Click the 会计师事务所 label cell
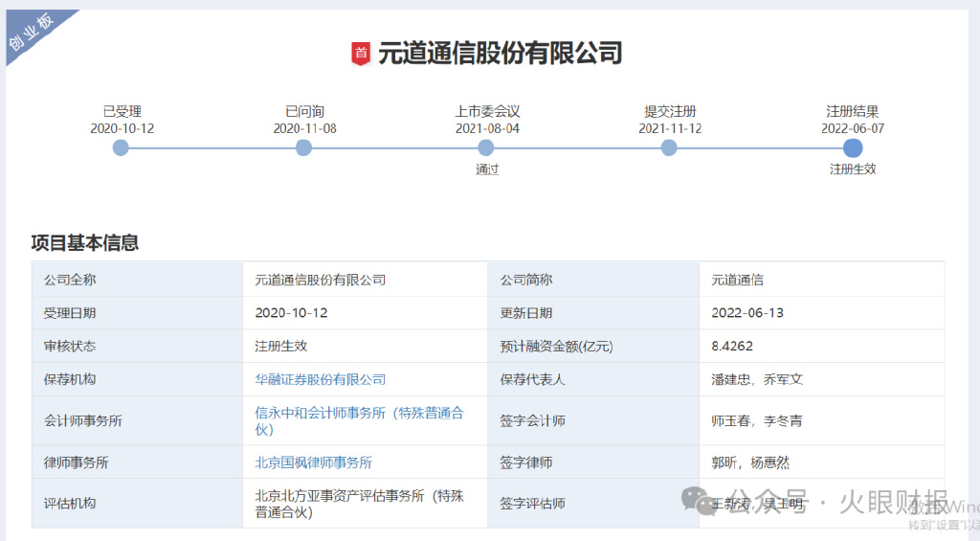 pyautogui.click(x=138, y=421)
